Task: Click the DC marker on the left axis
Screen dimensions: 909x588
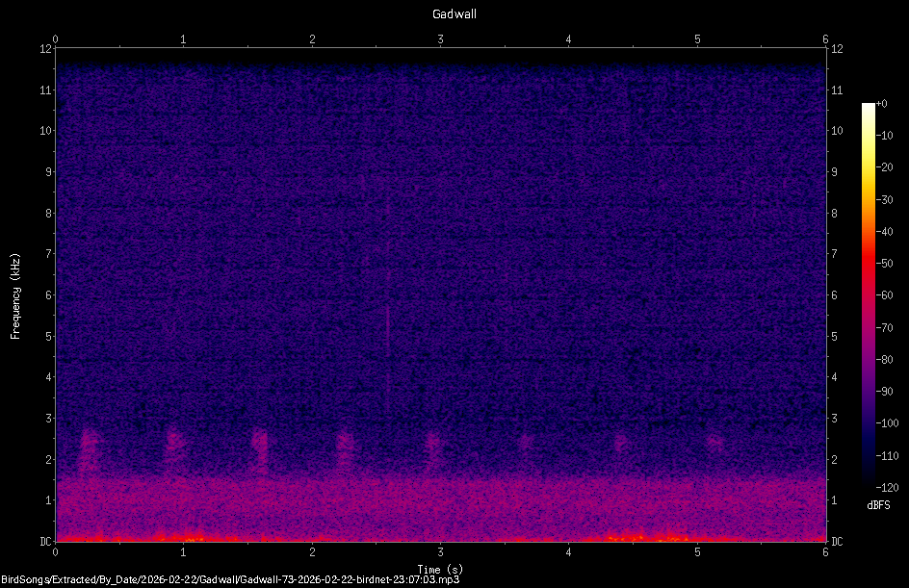Action: 46,539
